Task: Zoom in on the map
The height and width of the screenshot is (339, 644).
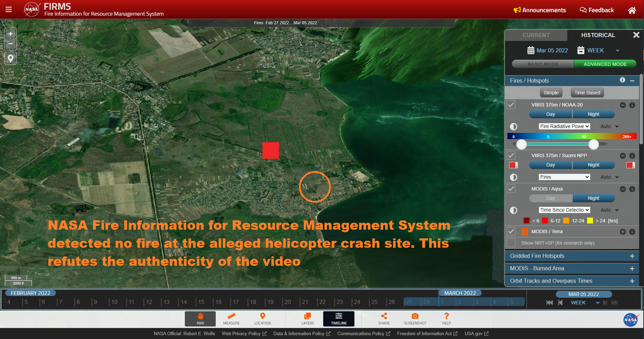Action: click(x=10, y=34)
